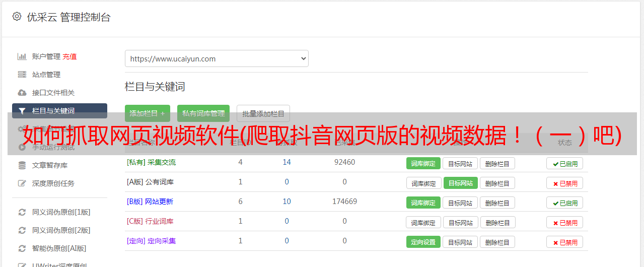Toggle the 已禁用 status for 定向采集
644x267 pixels.
(565, 242)
